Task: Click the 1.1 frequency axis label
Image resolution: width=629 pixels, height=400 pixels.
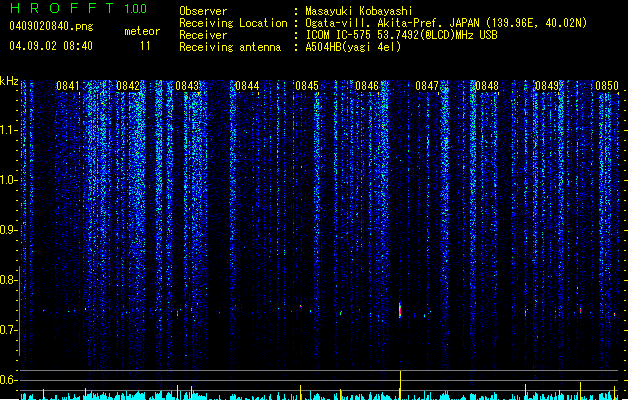Action: click(x=9, y=130)
